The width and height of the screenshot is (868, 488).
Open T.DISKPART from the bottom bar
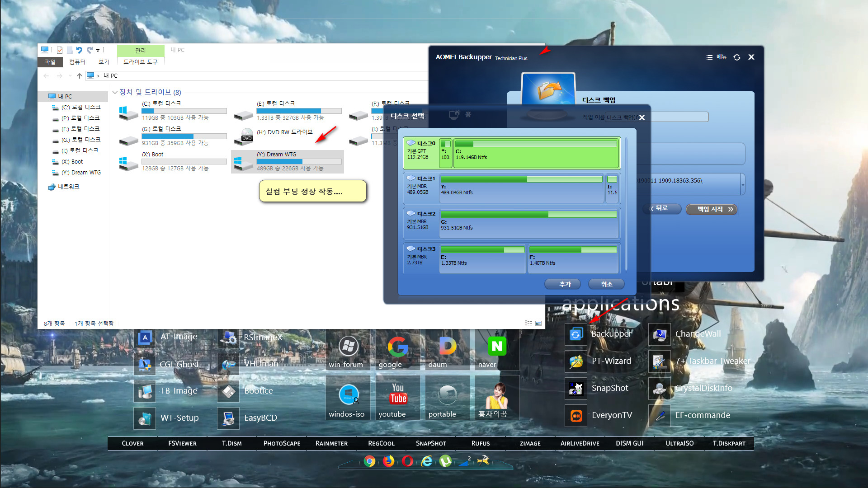pyautogui.click(x=729, y=443)
